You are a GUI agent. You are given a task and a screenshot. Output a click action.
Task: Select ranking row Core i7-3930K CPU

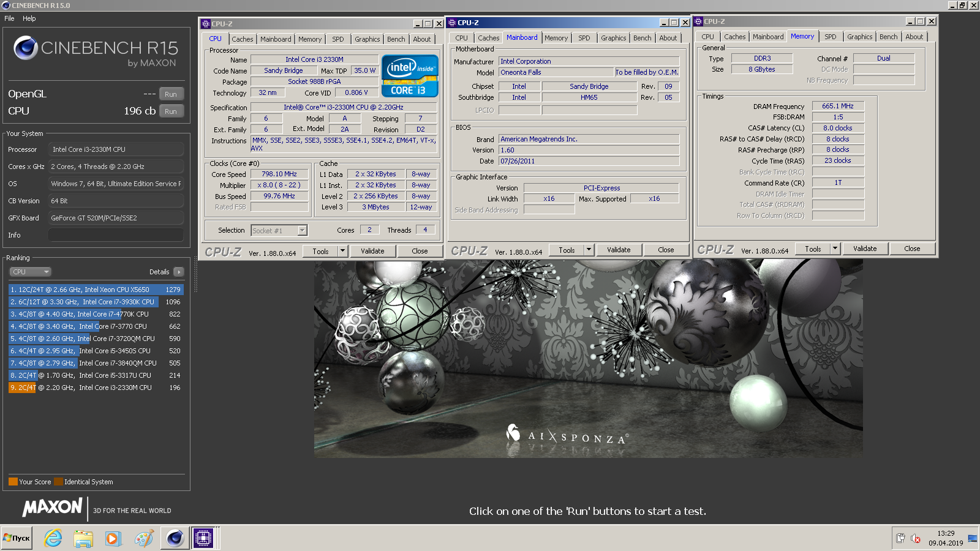96,302
